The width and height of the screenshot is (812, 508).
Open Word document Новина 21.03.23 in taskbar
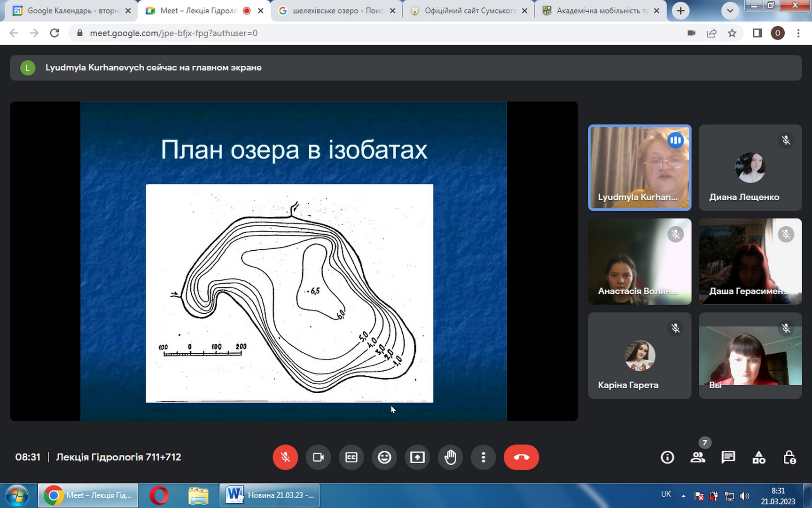[270, 495]
